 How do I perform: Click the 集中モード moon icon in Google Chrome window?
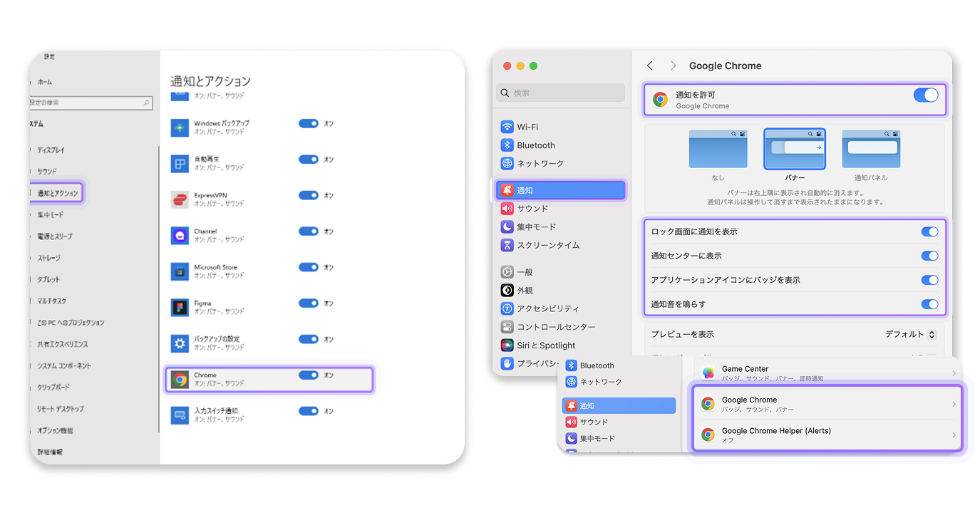[x=507, y=227]
